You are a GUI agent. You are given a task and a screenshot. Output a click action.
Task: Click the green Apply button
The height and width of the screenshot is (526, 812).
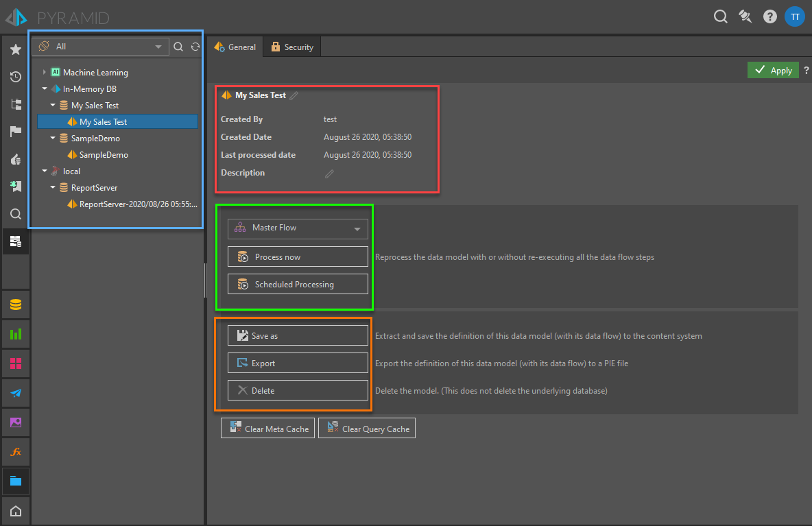pos(773,70)
